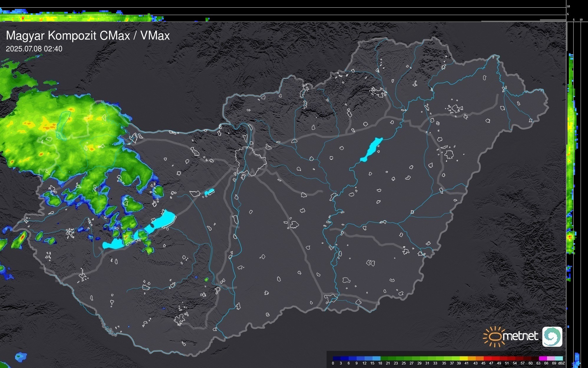588x368 pixels.
Task: Select the light cyan 69 dBZ swatch
Action: click(559, 358)
